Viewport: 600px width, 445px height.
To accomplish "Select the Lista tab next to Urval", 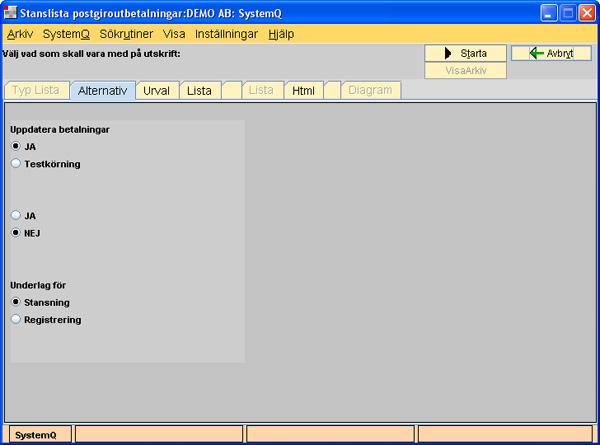I will pyautogui.click(x=199, y=91).
